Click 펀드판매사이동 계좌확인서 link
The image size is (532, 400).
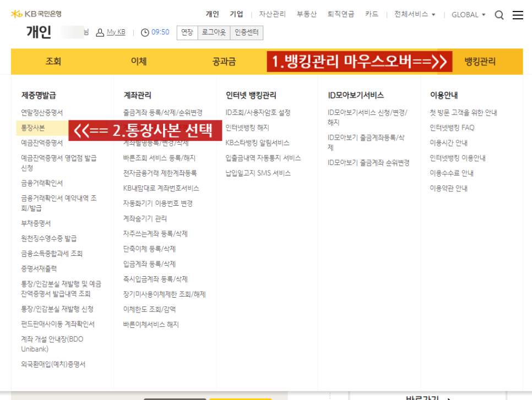coord(58,324)
